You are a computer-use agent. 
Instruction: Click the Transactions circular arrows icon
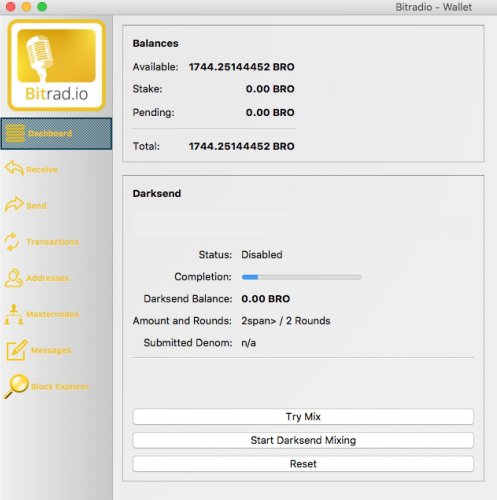(12, 241)
